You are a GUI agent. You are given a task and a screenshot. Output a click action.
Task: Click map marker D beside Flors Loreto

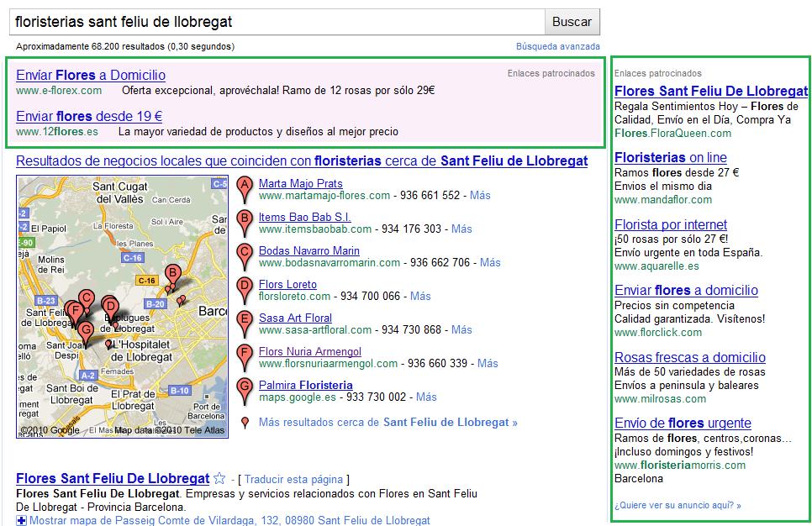point(245,291)
